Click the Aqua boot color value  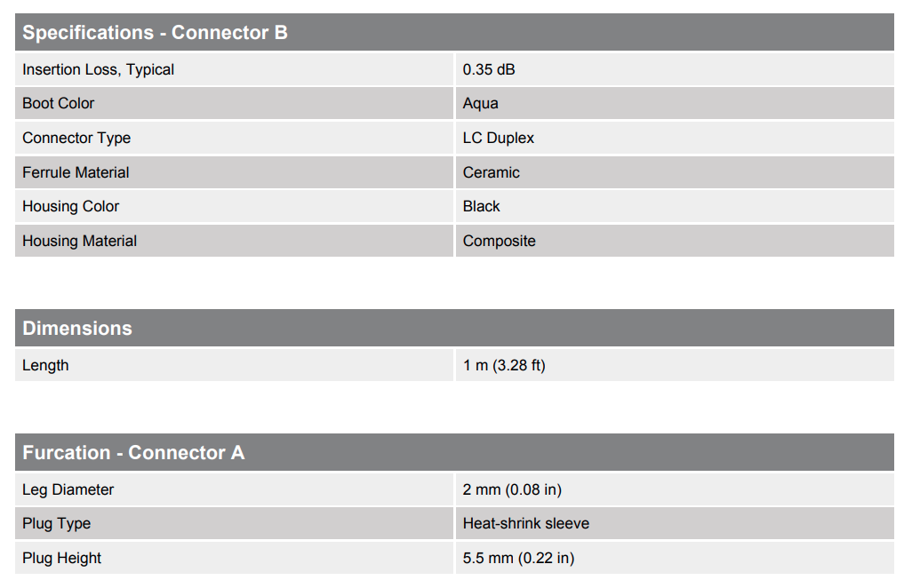(x=481, y=104)
